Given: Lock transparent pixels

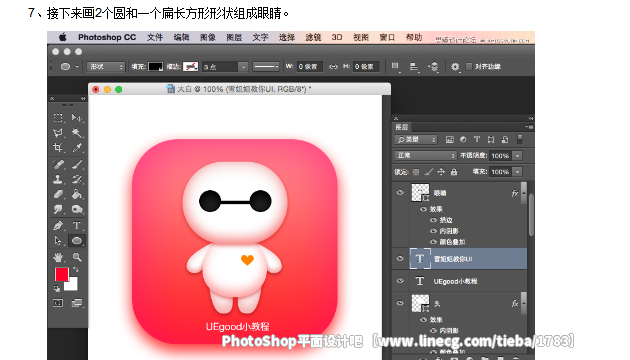Looking at the screenshot, I should (x=416, y=172).
